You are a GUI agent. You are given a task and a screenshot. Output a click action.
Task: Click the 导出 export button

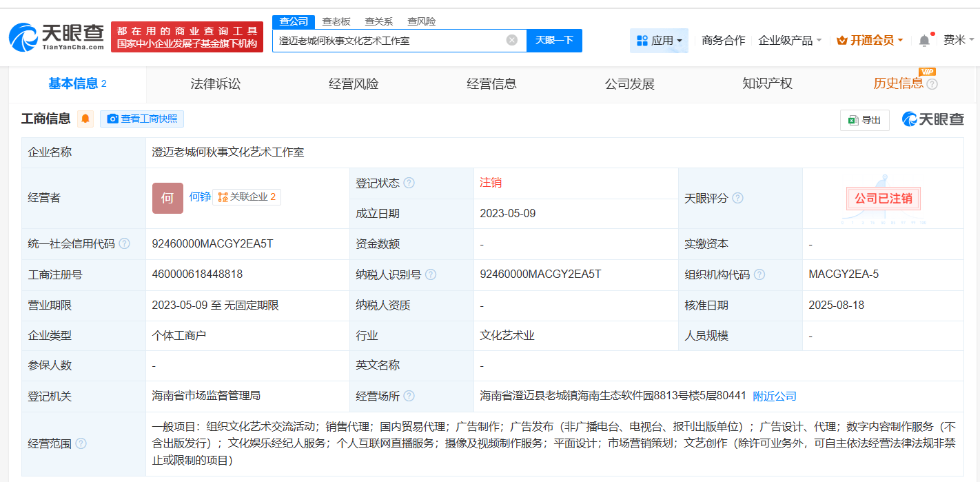864,120
